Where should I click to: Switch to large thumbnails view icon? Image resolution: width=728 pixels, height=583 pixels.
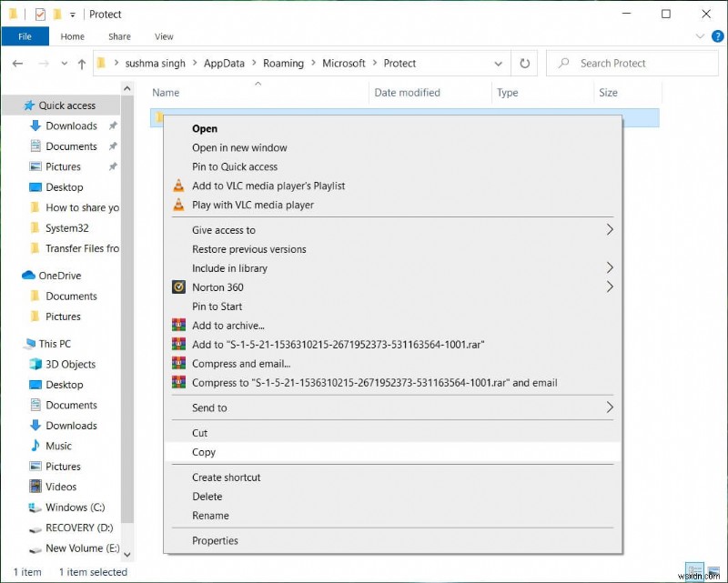tap(713, 572)
